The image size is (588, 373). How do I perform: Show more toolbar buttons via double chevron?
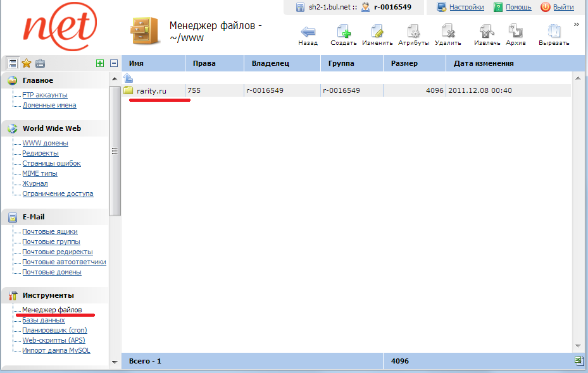[577, 25]
